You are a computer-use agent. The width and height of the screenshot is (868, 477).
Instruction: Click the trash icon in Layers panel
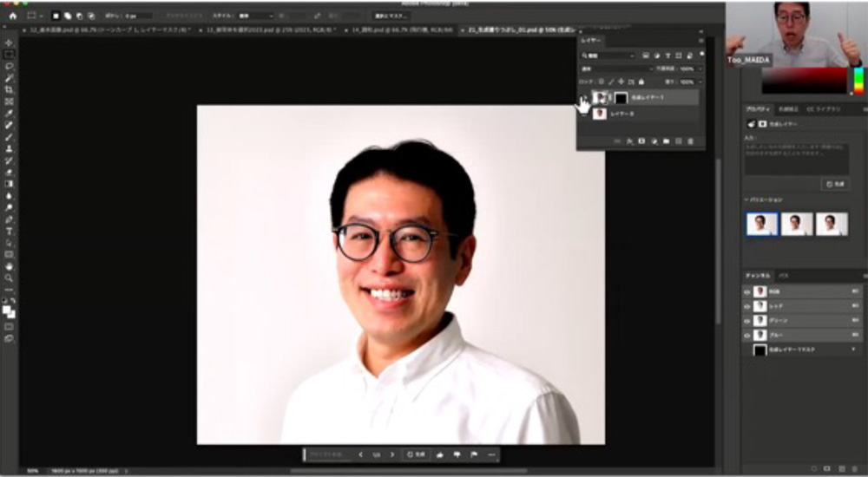click(691, 140)
